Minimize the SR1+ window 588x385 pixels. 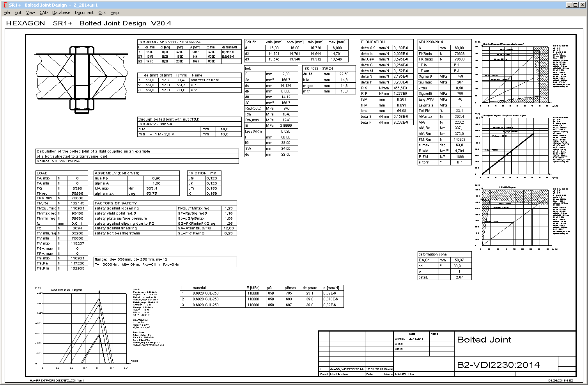tap(570, 5)
